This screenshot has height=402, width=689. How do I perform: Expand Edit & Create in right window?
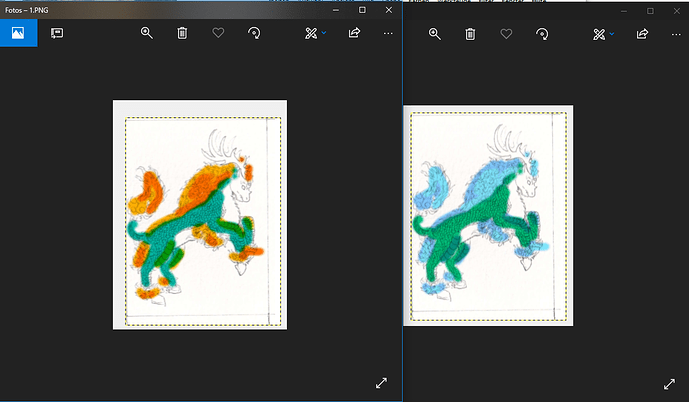point(603,34)
